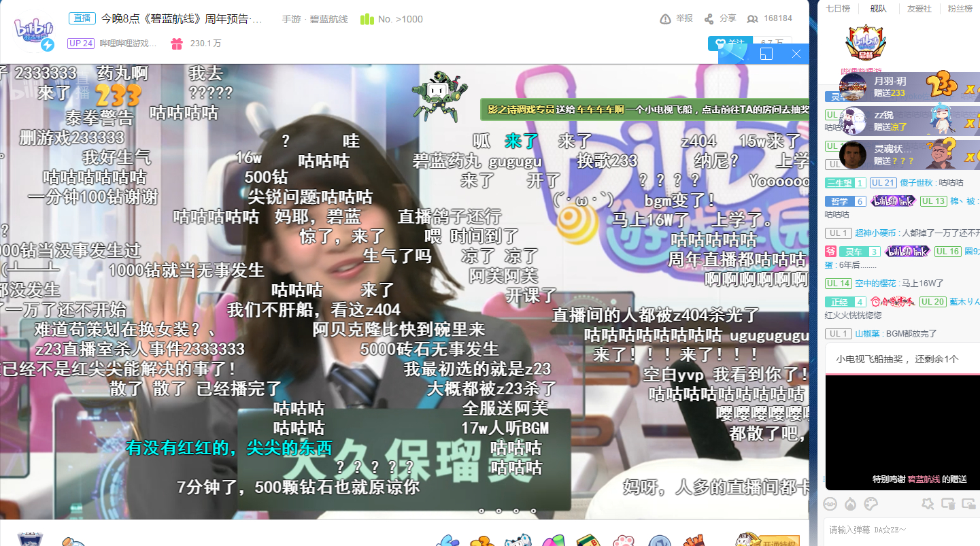
Task: Click the 直播 live status badge
Action: [82, 18]
